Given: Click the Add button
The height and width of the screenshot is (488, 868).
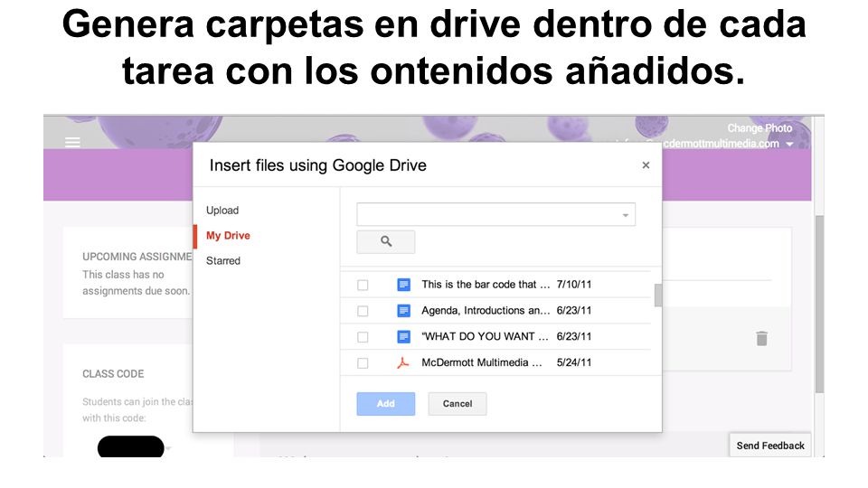Looking at the screenshot, I should [x=386, y=404].
